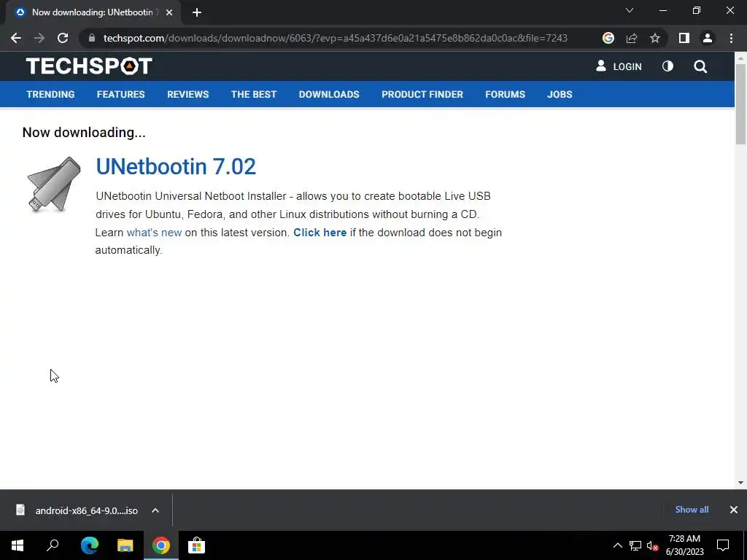Click the padlock site info icon
This screenshot has height=560, width=747.
pos(92,38)
